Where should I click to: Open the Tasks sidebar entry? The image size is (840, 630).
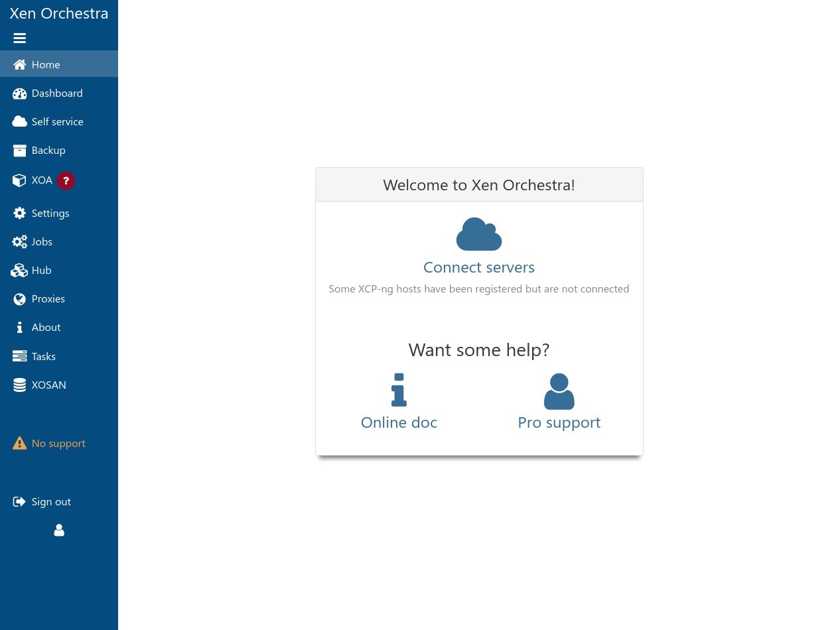pos(43,356)
